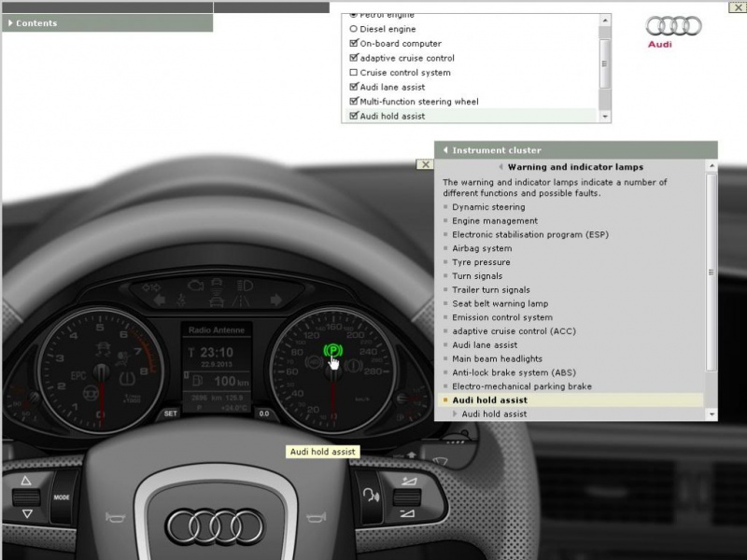Image resolution: width=747 pixels, height=560 pixels.
Task: Select the Diesel engine radio button
Action: 353,29
